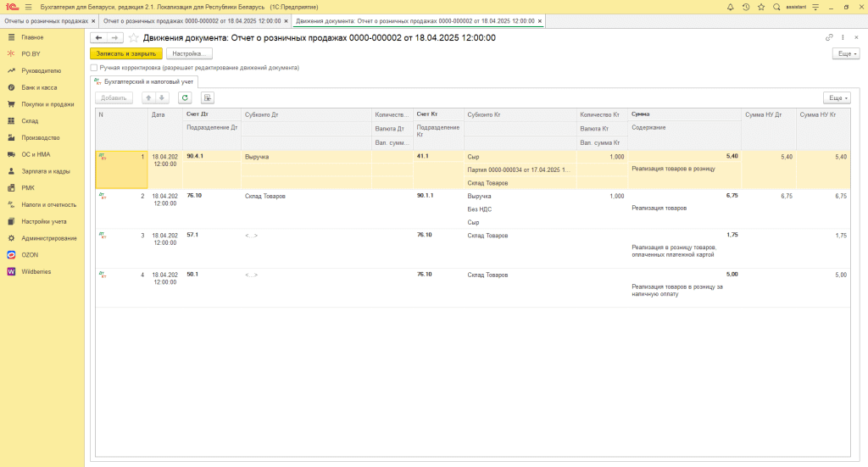The image size is (868, 467).
Task: Open the global search magnifier icon
Action: point(776,7)
